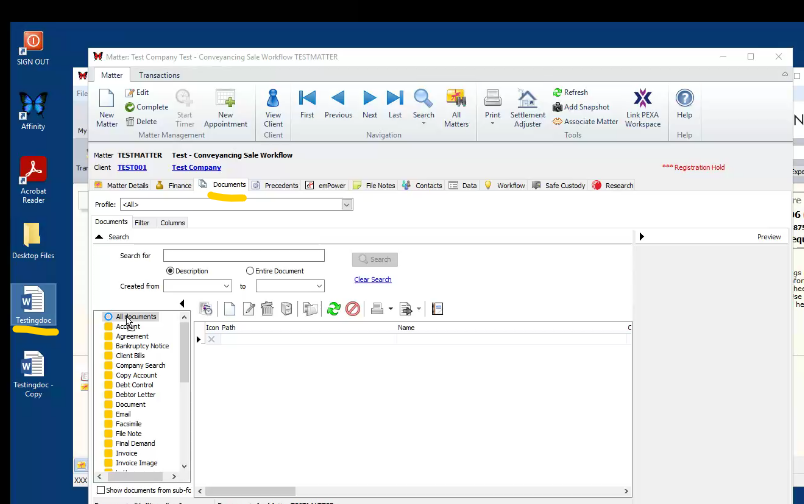The image size is (804, 504).
Task: Collapse folder tree with left arrow
Action: [182, 304]
